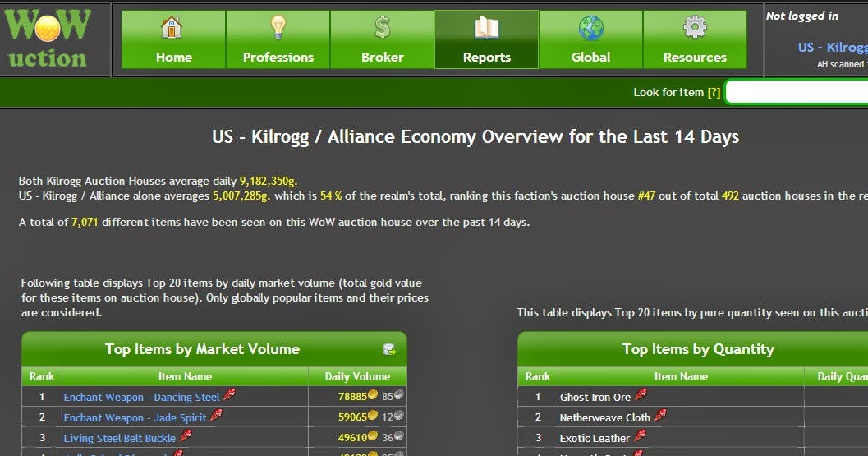Open the Global navigation tab
This screenshot has height=456, width=868.
[590, 39]
